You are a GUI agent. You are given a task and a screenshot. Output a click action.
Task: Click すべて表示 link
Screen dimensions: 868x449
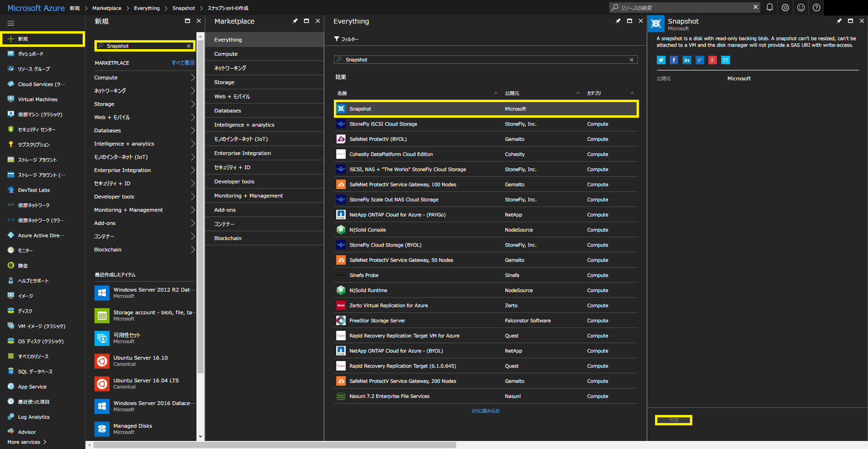[183, 63]
